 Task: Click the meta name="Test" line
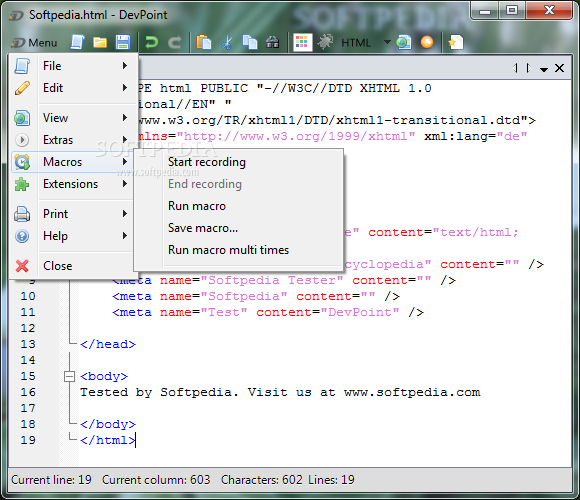tap(268, 312)
